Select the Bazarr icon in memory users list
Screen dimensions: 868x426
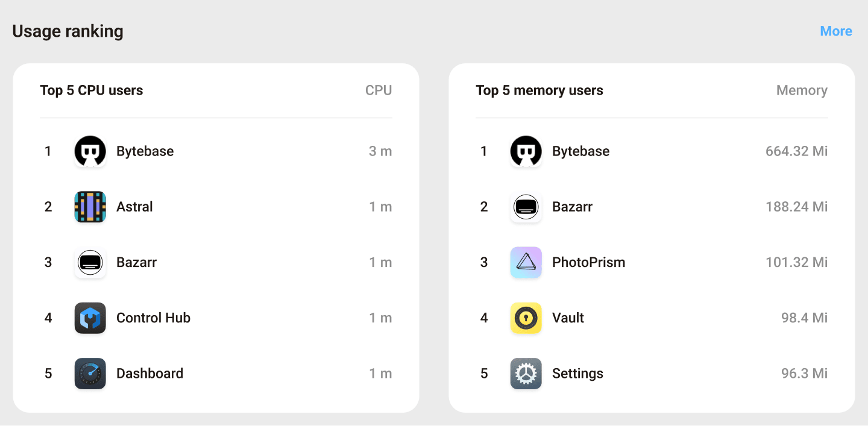[526, 207]
